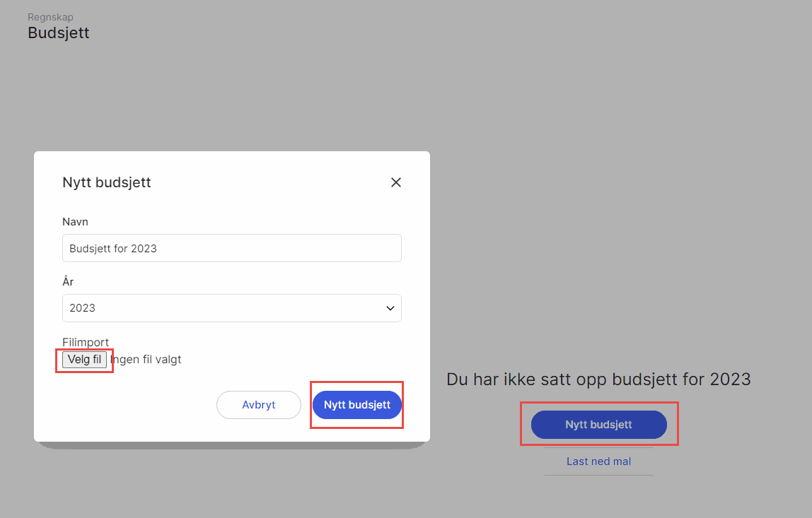Click the Navn text input field

231,248
